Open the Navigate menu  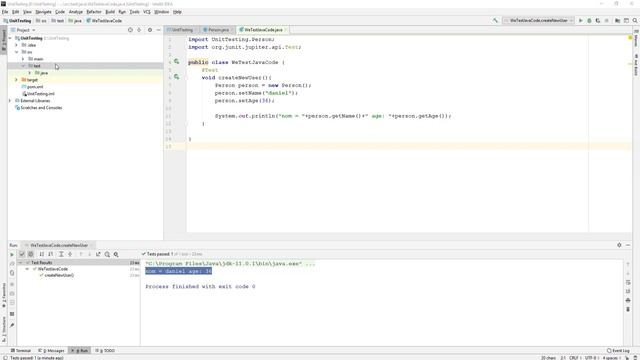43,12
